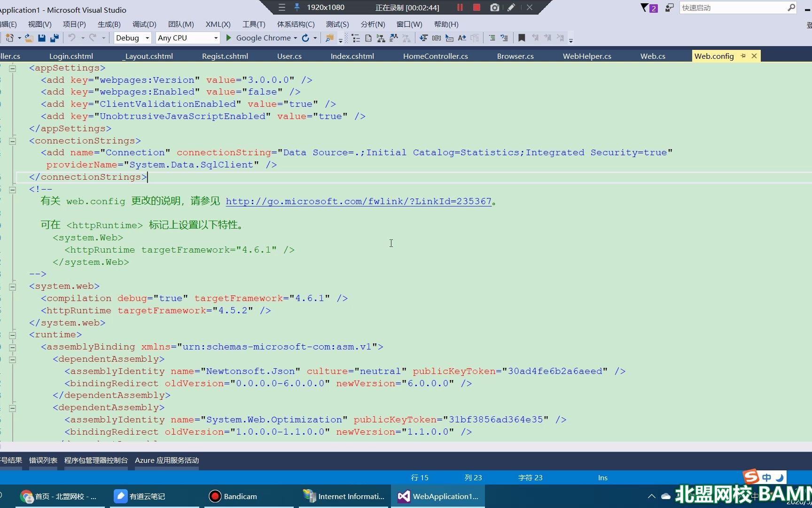This screenshot has height=508, width=812.
Task: Pin the Web.config tab
Action: 743,56
